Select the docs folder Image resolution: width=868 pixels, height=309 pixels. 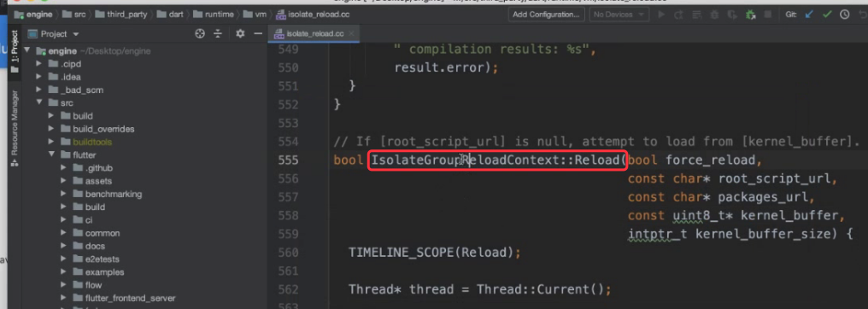click(95, 246)
